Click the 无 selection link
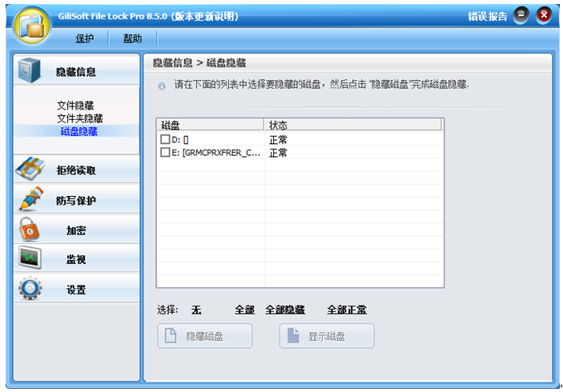Screen dimensions: 563x392 [196, 310]
